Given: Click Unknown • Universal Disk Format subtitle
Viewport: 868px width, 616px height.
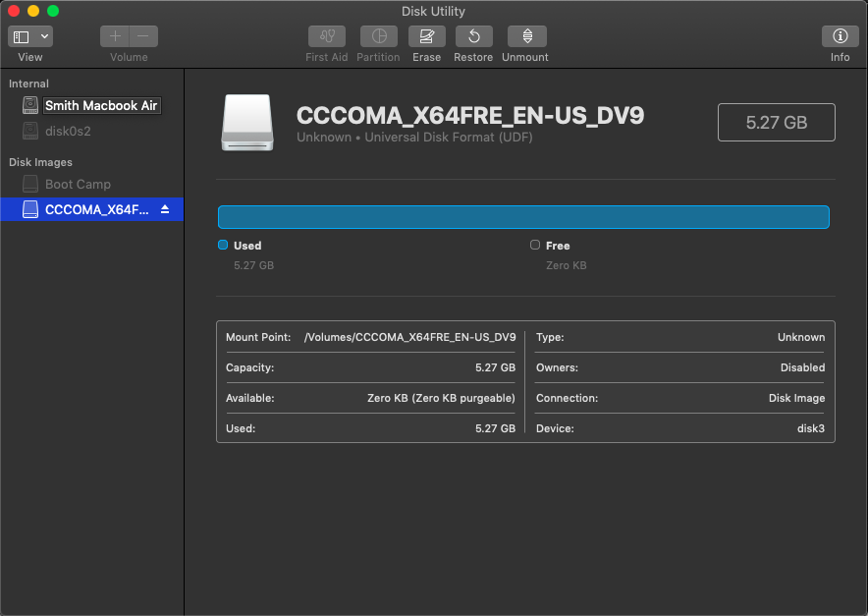Looking at the screenshot, I should (x=414, y=138).
